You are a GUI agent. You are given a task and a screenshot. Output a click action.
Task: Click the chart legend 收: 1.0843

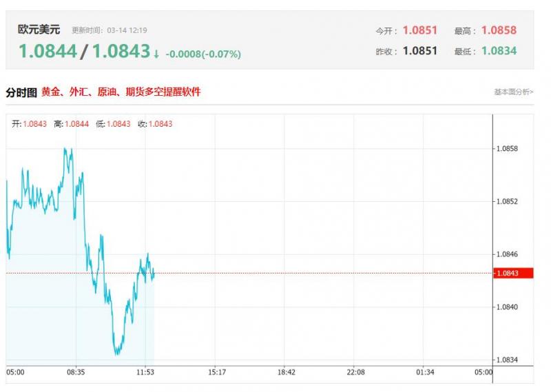pyautogui.click(x=155, y=124)
